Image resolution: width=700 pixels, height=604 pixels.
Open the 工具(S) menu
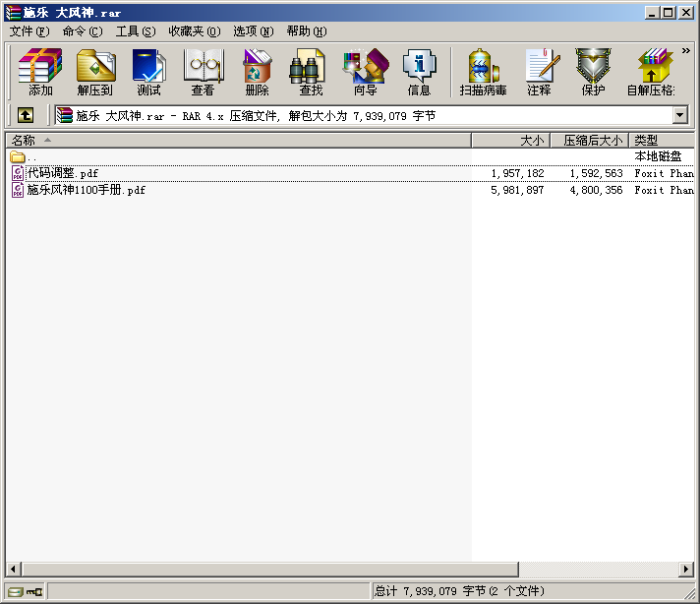click(x=136, y=31)
